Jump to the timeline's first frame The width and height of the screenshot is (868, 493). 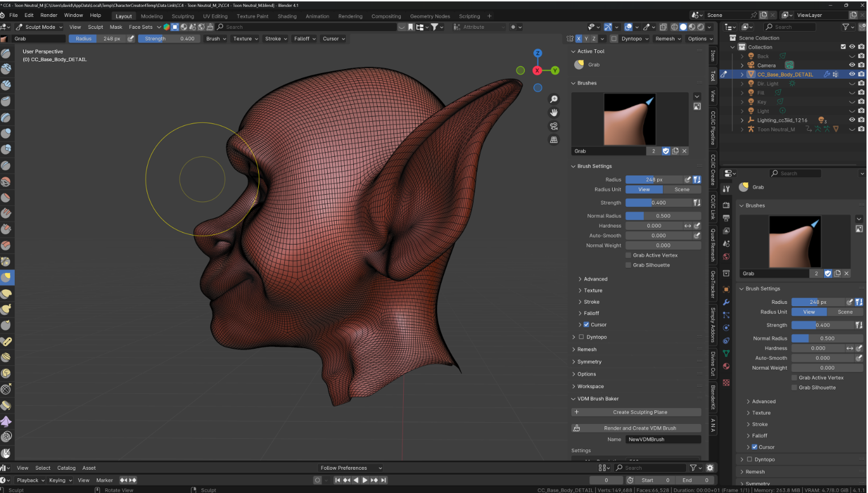(337, 480)
